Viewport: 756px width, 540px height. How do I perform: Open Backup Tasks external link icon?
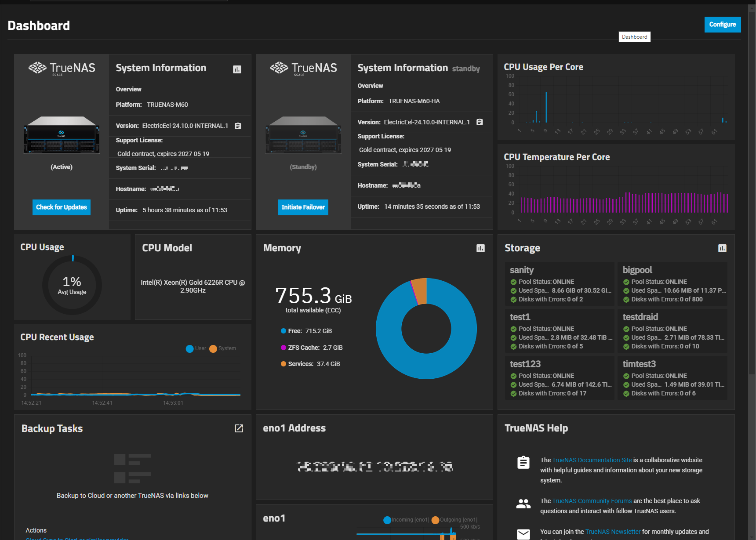pyautogui.click(x=239, y=428)
